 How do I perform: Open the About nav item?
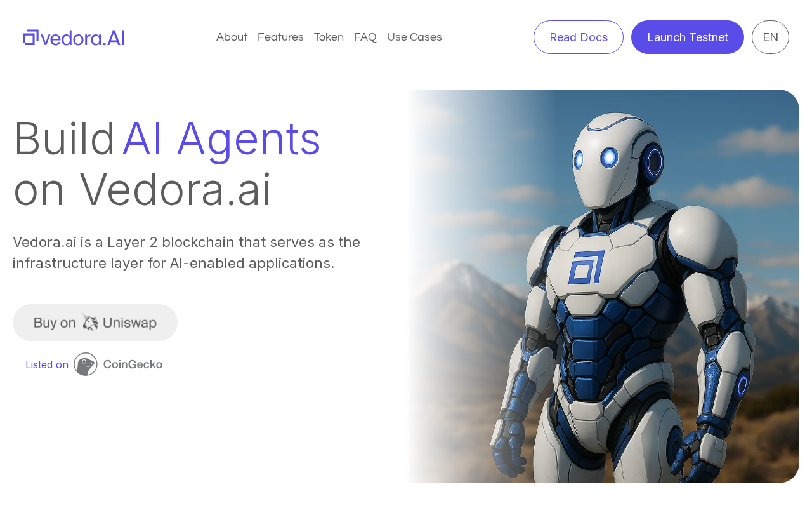(x=232, y=37)
